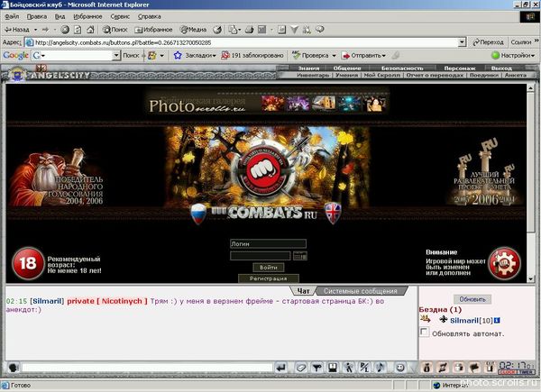Viewport: 541px width, 392px height.
Task: Click the Логин input field
Action: (268, 243)
